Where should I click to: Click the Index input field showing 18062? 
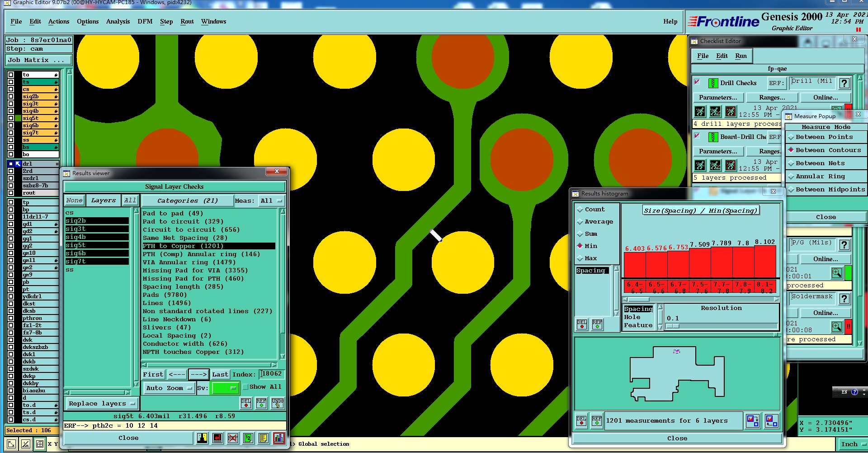272,374
